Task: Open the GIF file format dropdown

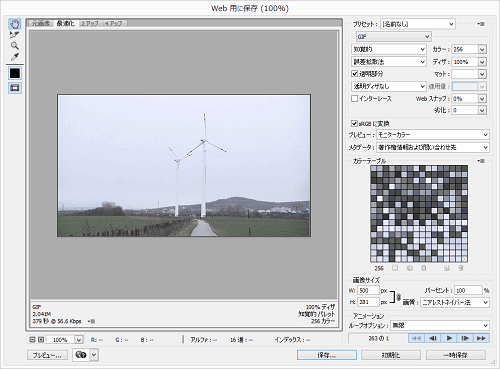Action: pyautogui.click(x=394, y=37)
